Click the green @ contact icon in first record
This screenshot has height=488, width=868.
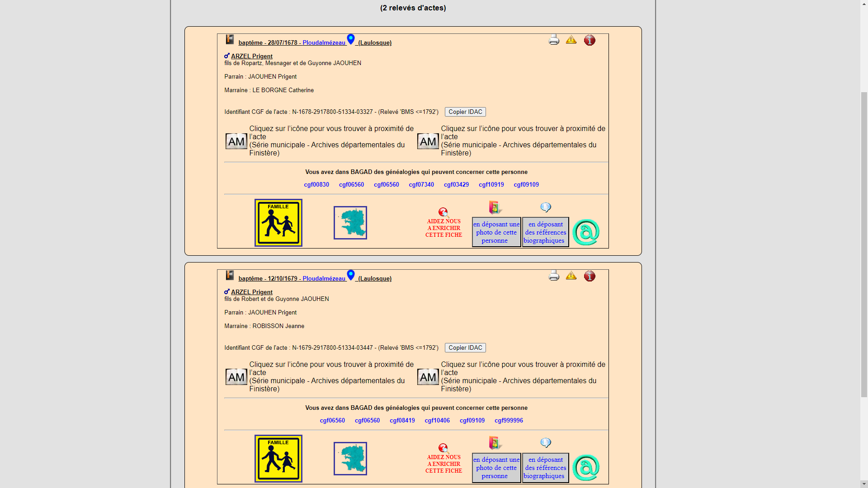(x=586, y=232)
